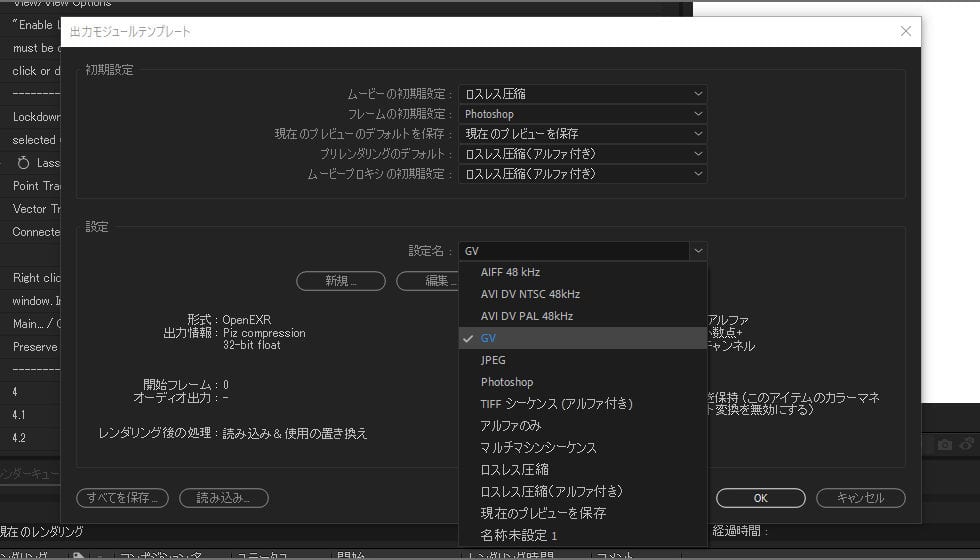Choose AVI DV PAL 48kHz template
The image size is (980, 560).
(582, 316)
